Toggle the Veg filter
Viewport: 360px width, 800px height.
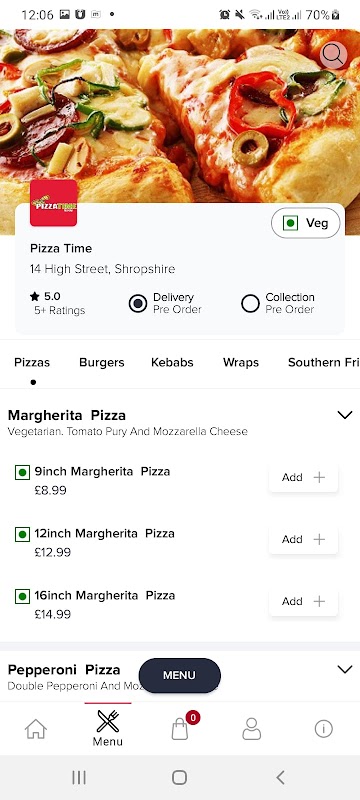[305, 223]
